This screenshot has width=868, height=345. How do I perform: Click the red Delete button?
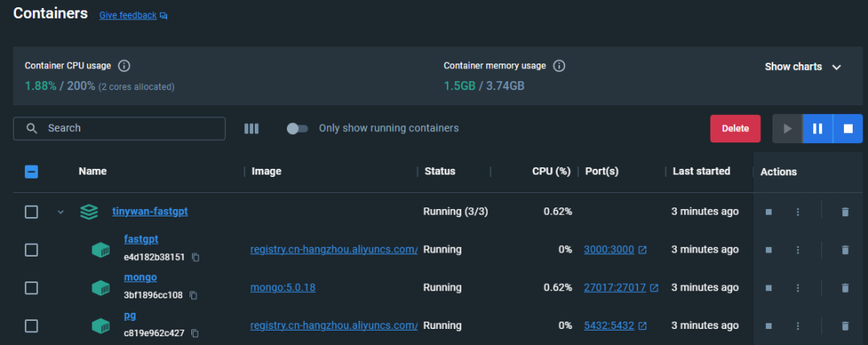point(735,129)
